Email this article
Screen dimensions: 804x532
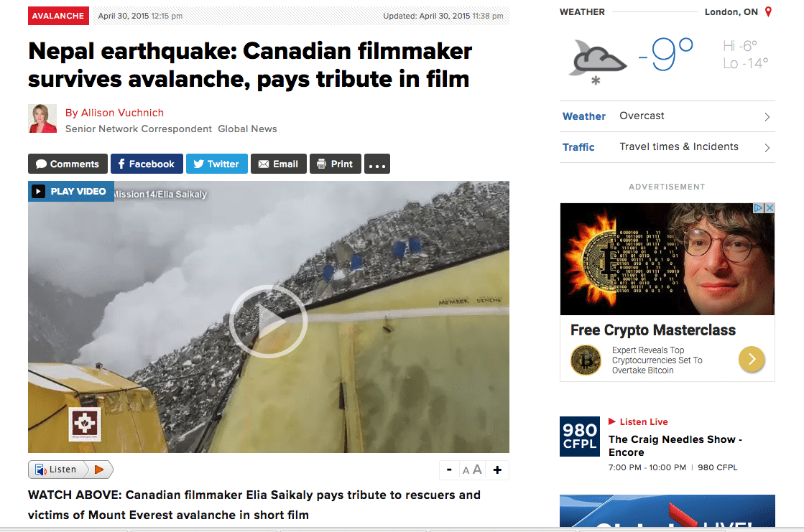tap(279, 164)
